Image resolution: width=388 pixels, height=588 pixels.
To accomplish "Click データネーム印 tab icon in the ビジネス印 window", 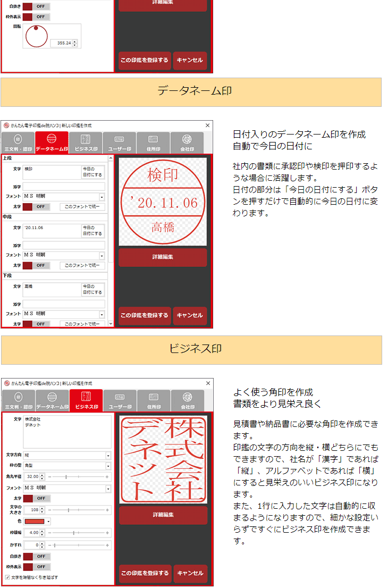I will tap(52, 397).
